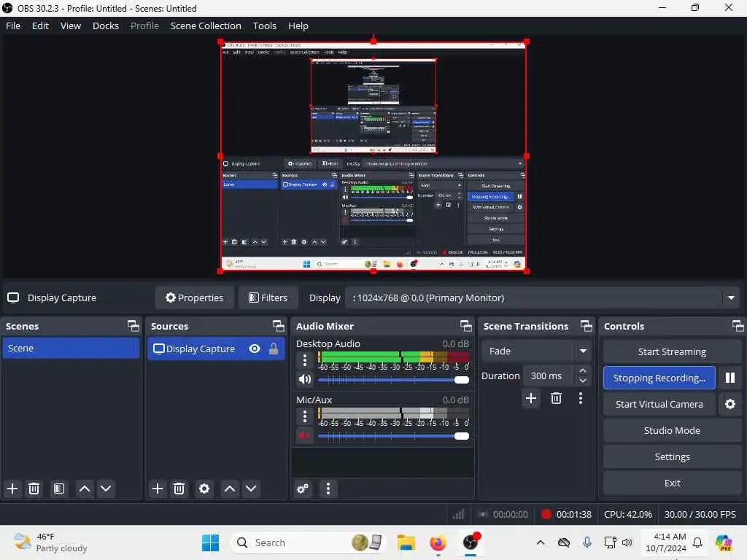Open Windows Start menu

210,542
